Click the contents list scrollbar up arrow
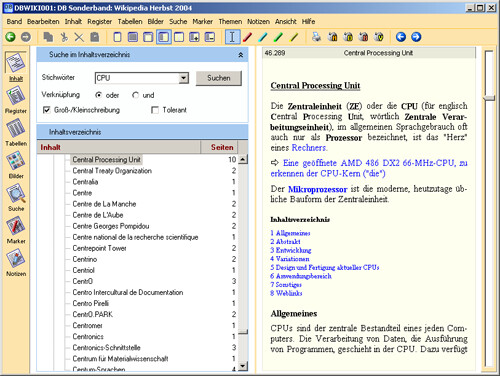 [x=243, y=159]
